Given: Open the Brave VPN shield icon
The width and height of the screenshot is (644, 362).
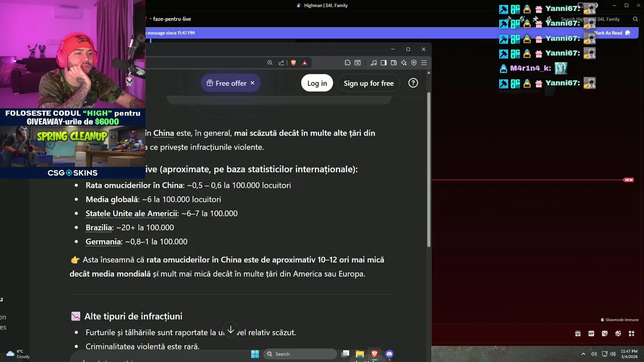Looking at the screenshot, I should (x=414, y=63).
